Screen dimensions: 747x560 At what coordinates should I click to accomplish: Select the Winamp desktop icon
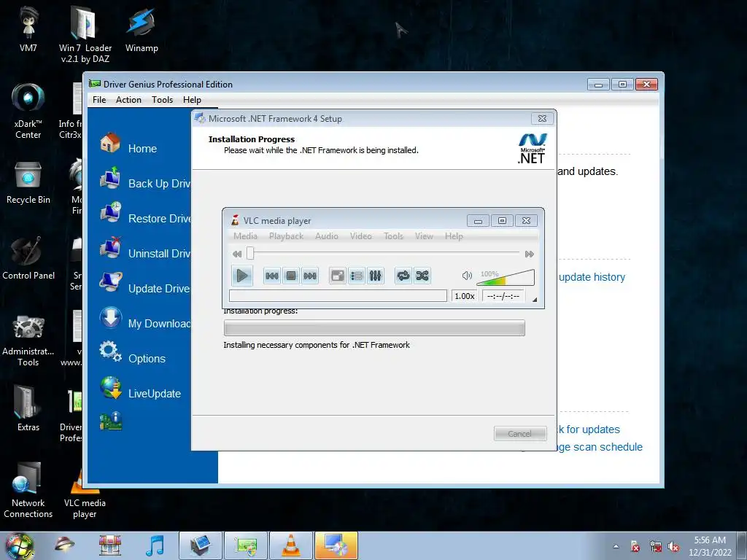pyautogui.click(x=142, y=29)
